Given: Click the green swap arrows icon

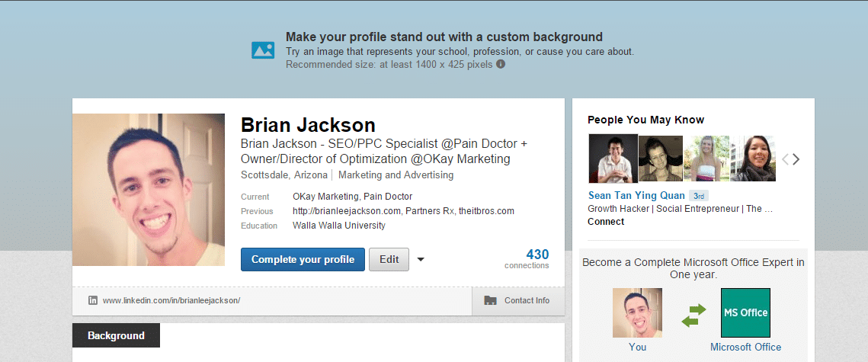Looking at the screenshot, I should click(x=693, y=315).
